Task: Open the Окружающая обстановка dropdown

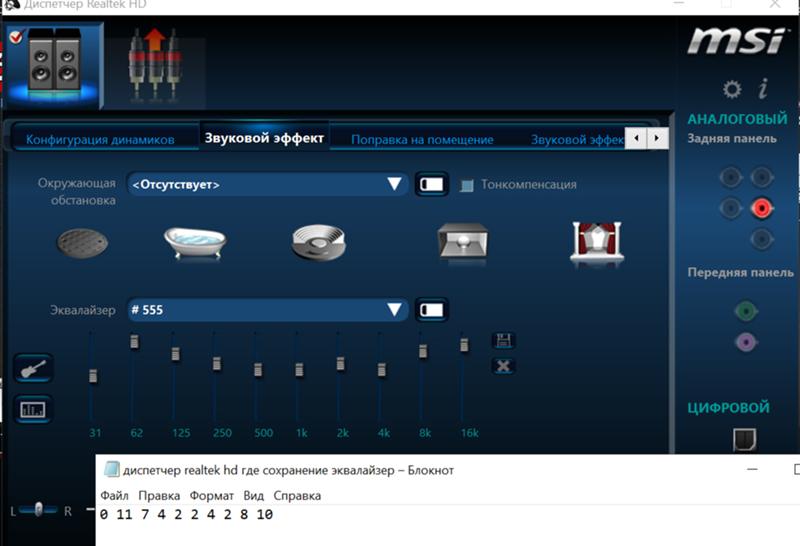Action: tap(267, 184)
